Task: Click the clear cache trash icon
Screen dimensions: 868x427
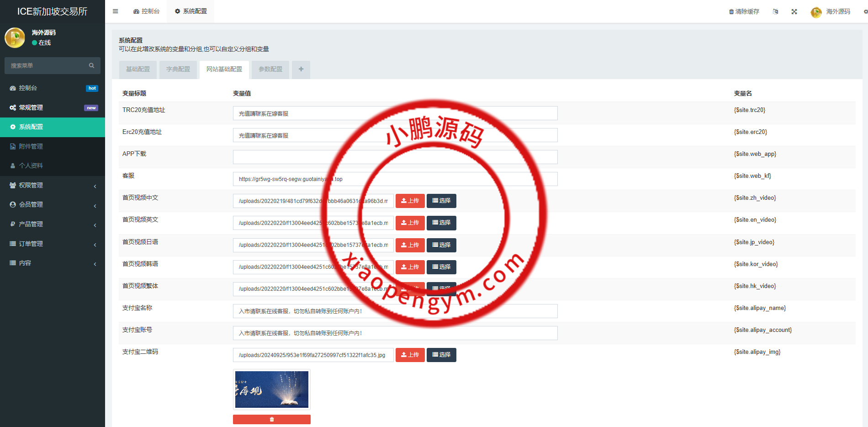Action: [731, 12]
